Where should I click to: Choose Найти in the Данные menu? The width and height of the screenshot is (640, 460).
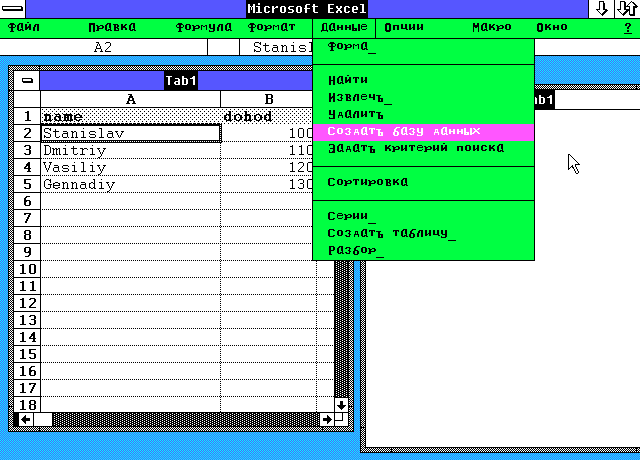423,80
